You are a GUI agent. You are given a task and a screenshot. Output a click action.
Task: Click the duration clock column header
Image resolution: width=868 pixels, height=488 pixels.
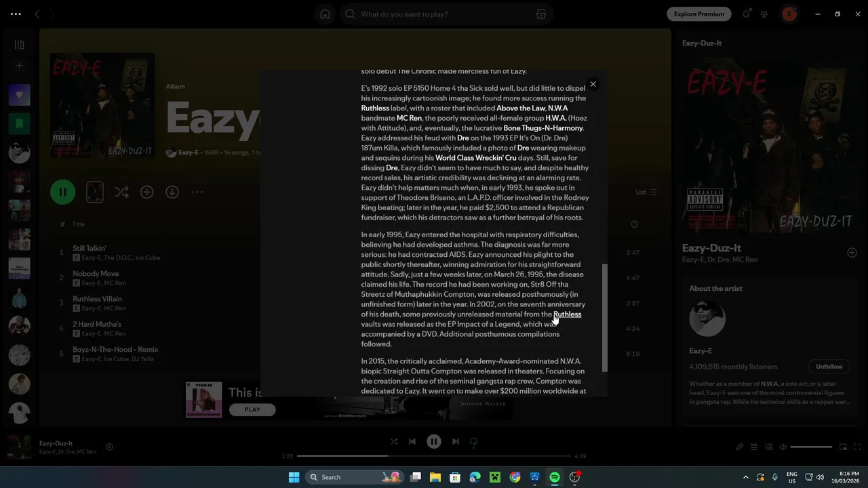634,224
